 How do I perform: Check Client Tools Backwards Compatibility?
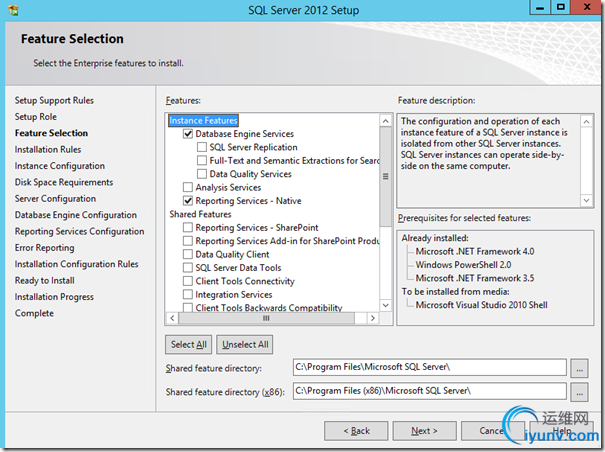(x=188, y=308)
